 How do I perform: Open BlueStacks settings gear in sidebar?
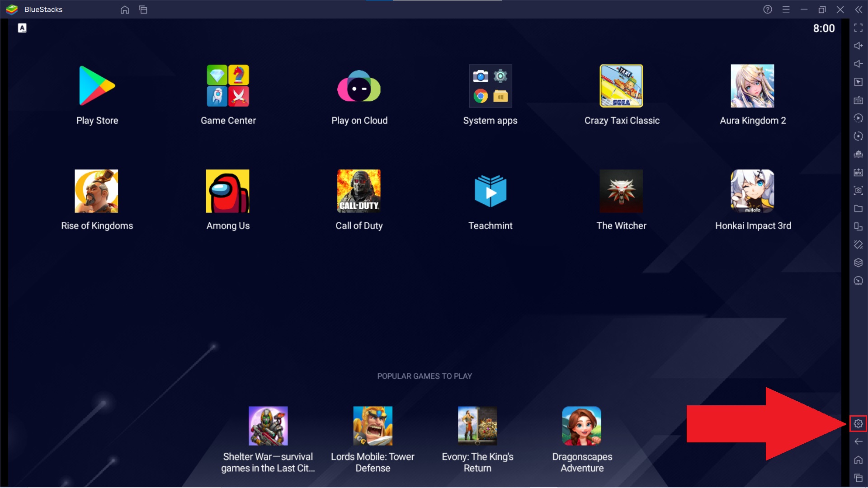(858, 424)
